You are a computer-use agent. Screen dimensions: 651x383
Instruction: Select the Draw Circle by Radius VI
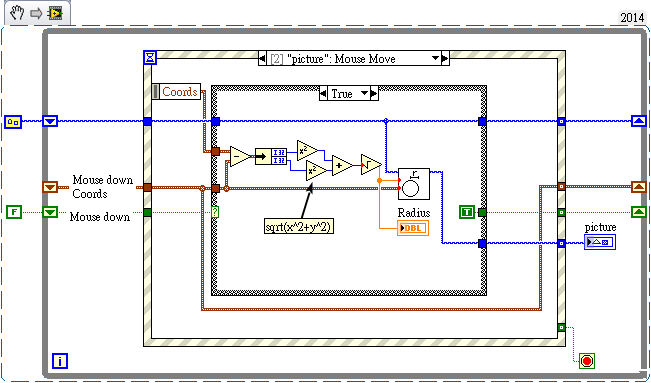(x=414, y=184)
